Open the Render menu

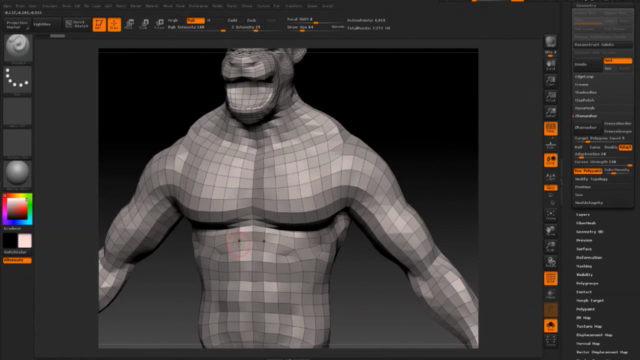click(218, 6)
